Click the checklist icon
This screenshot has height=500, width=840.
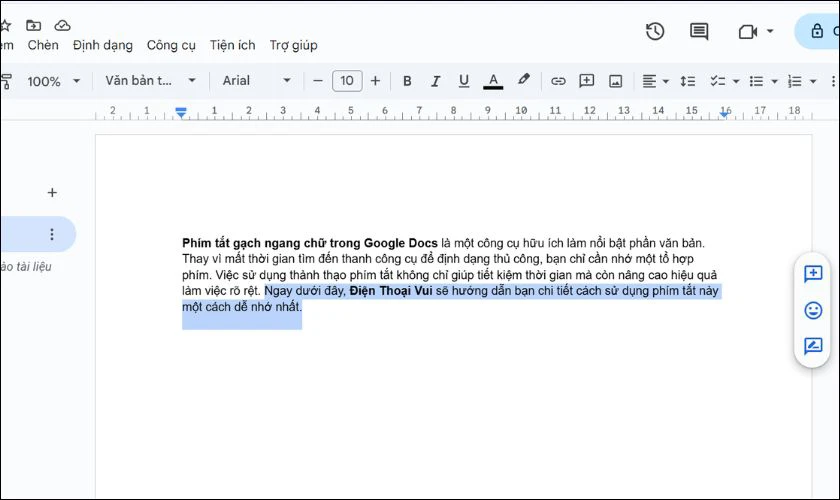[718, 81]
